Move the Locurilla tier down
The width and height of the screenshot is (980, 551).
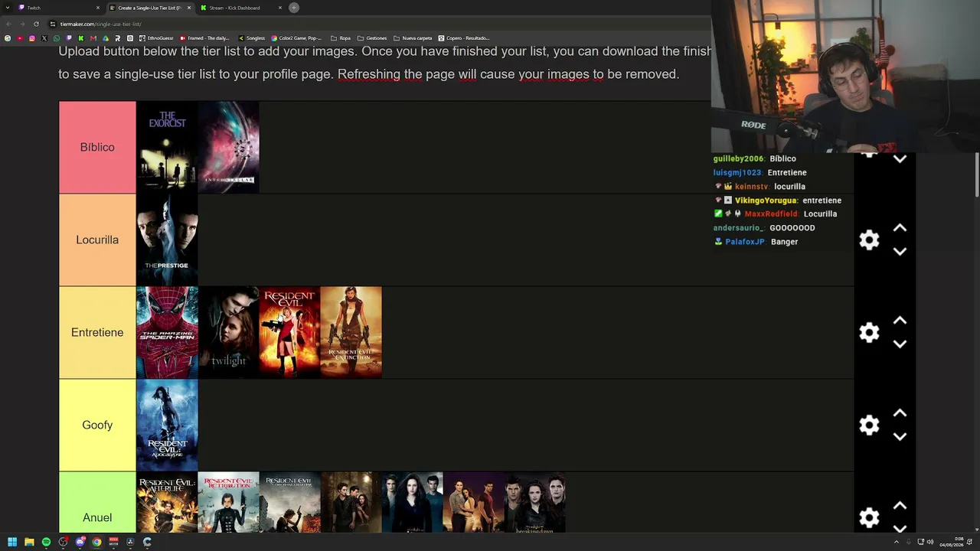[900, 251]
